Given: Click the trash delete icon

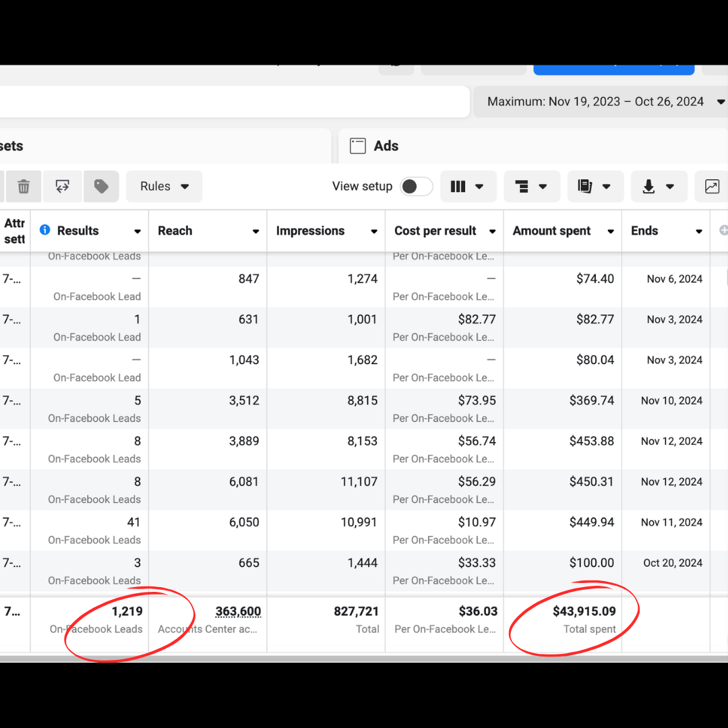Looking at the screenshot, I should 24,187.
